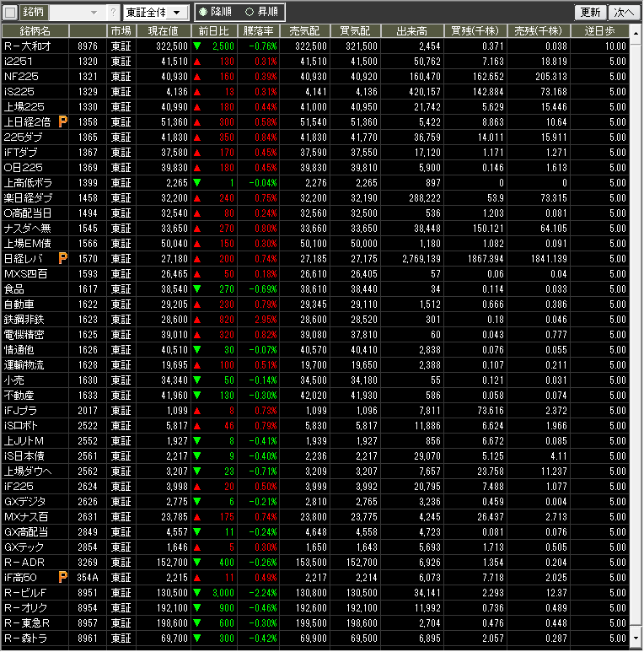
Task: Click stock code 1321
Action: point(88,77)
